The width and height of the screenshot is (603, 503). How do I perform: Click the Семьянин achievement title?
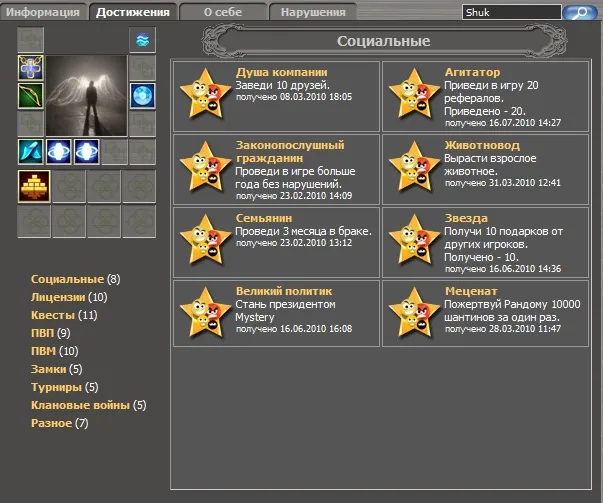[x=264, y=218]
